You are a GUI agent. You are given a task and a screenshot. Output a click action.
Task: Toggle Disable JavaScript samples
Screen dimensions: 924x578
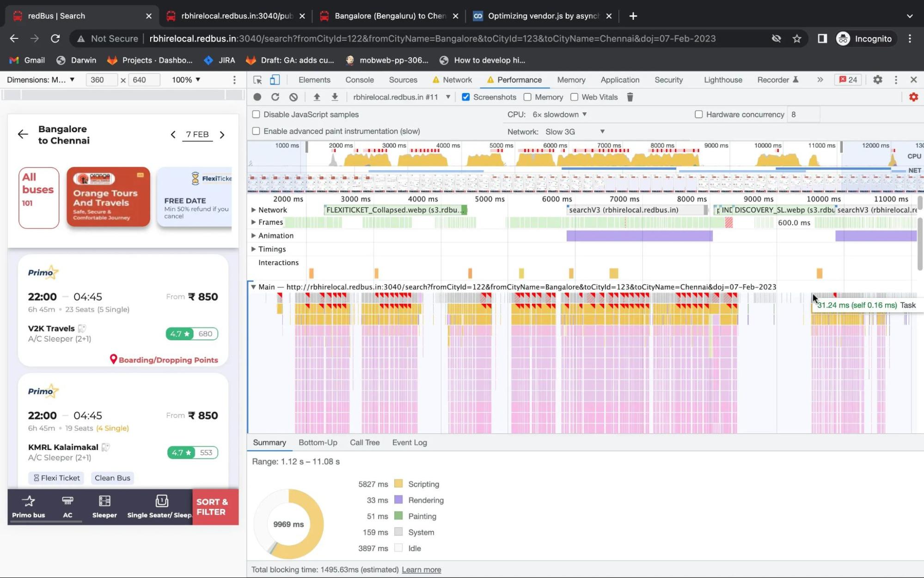click(256, 114)
